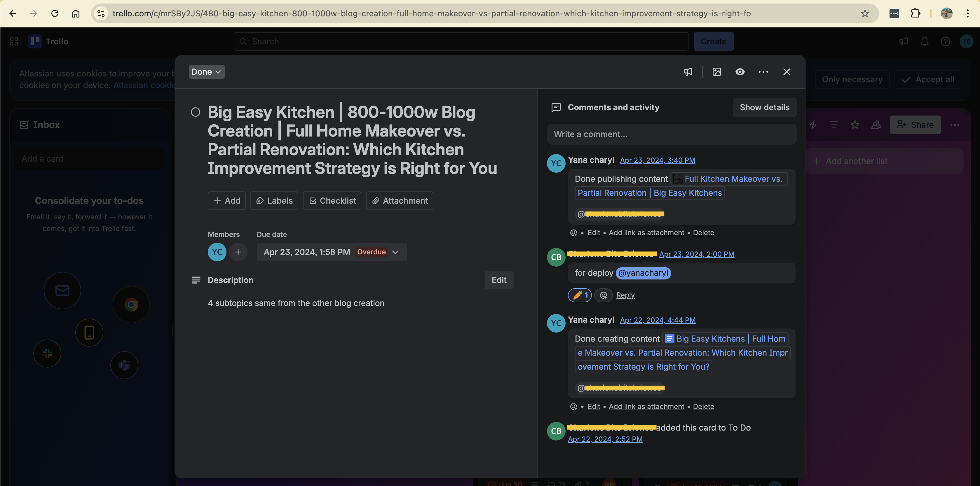Viewport: 980px width, 486px height.
Task: Accept all cookies
Action: click(x=928, y=79)
